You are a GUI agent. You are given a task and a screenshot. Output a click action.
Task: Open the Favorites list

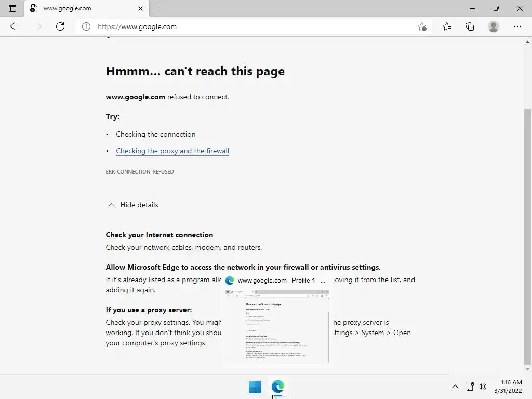tap(447, 26)
